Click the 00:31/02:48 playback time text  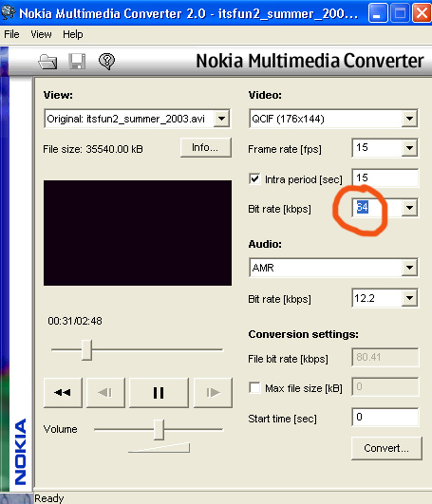tap(75, 321)
